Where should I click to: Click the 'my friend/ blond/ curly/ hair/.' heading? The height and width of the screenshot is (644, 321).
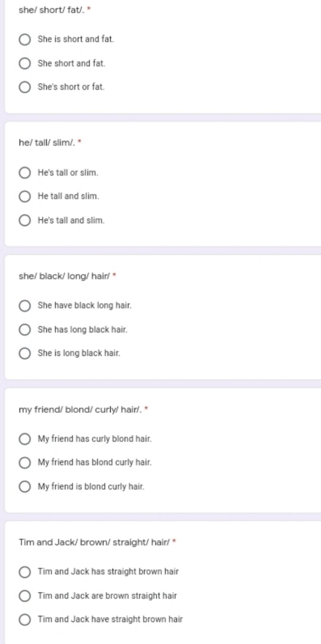(80, 409)
